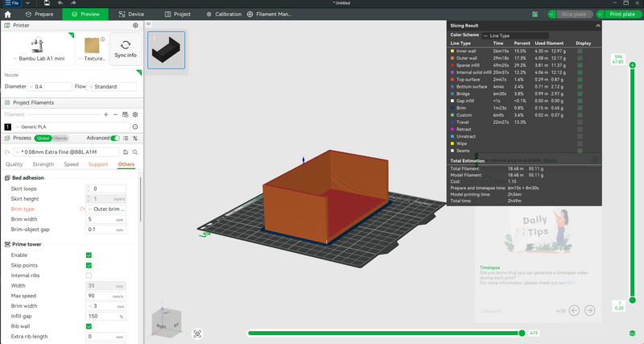644x344 pixels.
Task: Toggle the Rib wall checkbox
Action: (x=89, y=326)
